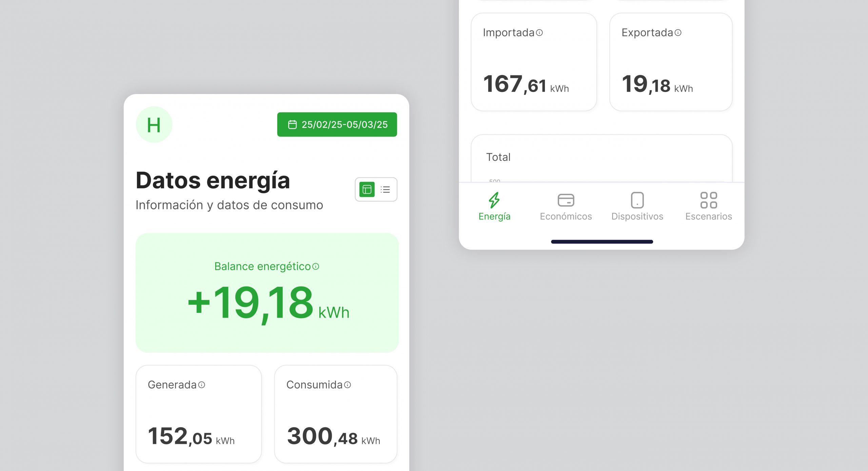This screenshot has width=868, height=471.
Task: Show info tooltip for Exportada
Action: click(x=678, y=33)
